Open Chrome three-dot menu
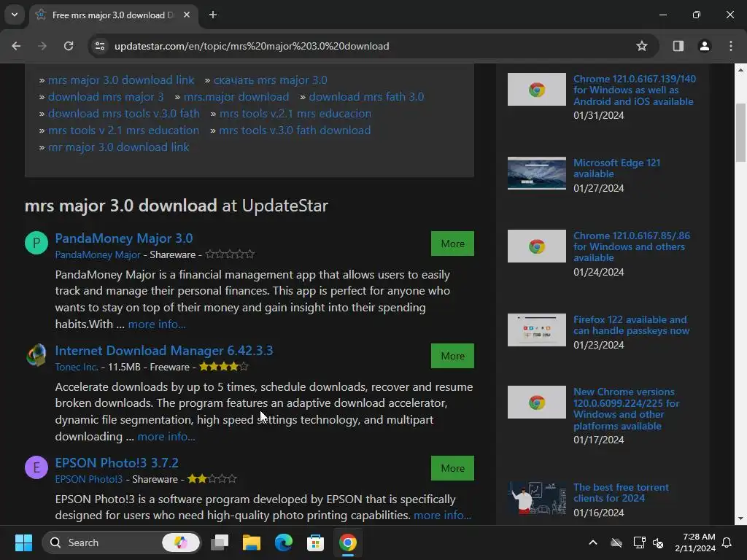The height and width of the screenshot is (560, 747). 731,46
